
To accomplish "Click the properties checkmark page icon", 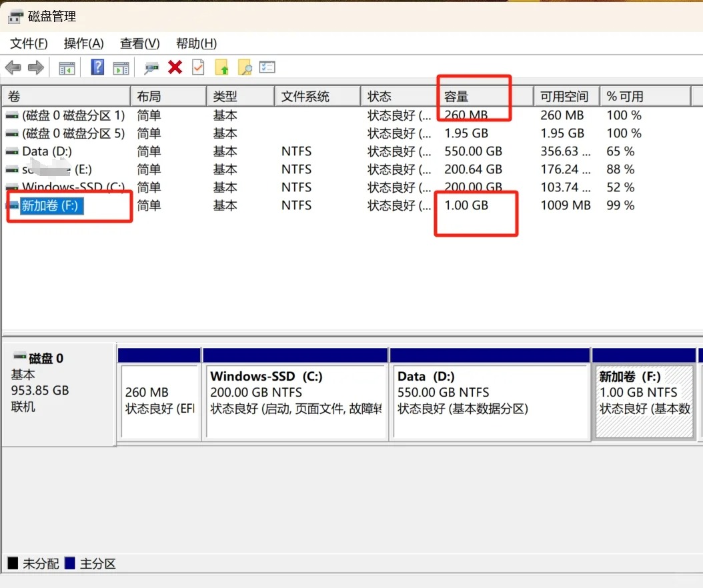I will click(x=198, y=67).
